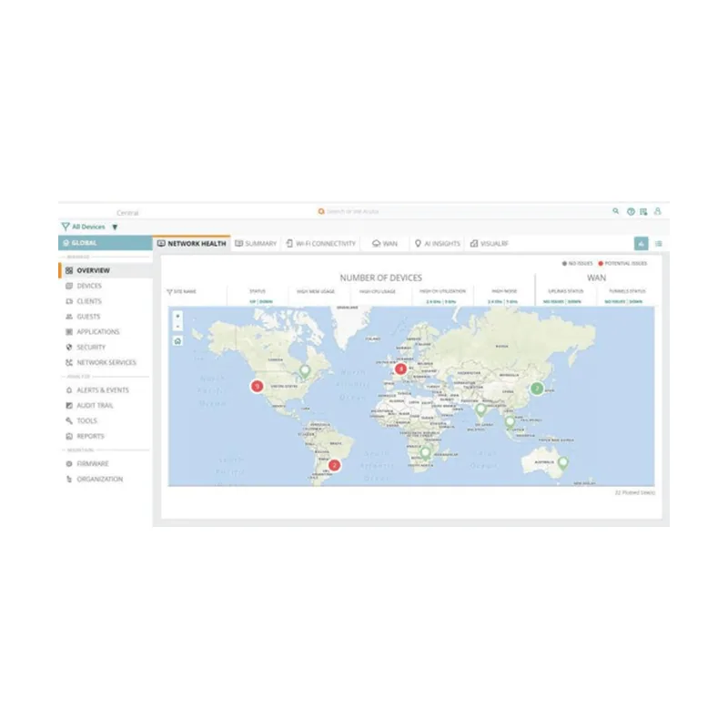Click the Alerts & Events bell icon
The width and height of the screenshot is (728, 728).
(69, 390)
